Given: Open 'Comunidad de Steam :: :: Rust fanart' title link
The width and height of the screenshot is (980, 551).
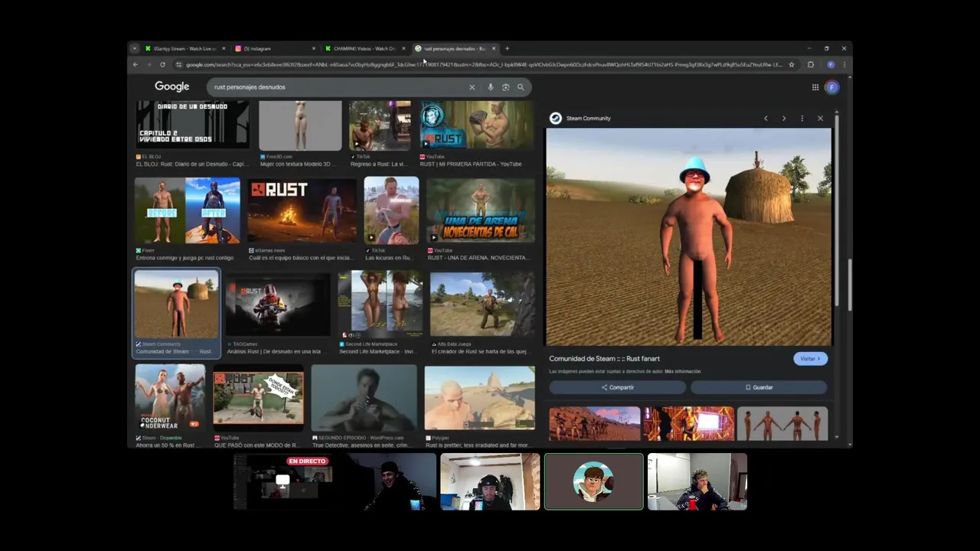Looking at the screenshot, I should 604,358.
